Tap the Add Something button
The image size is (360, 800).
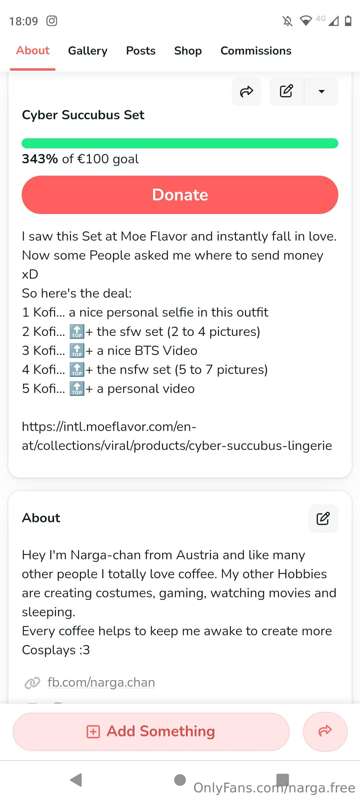click(x=151, y=731)
